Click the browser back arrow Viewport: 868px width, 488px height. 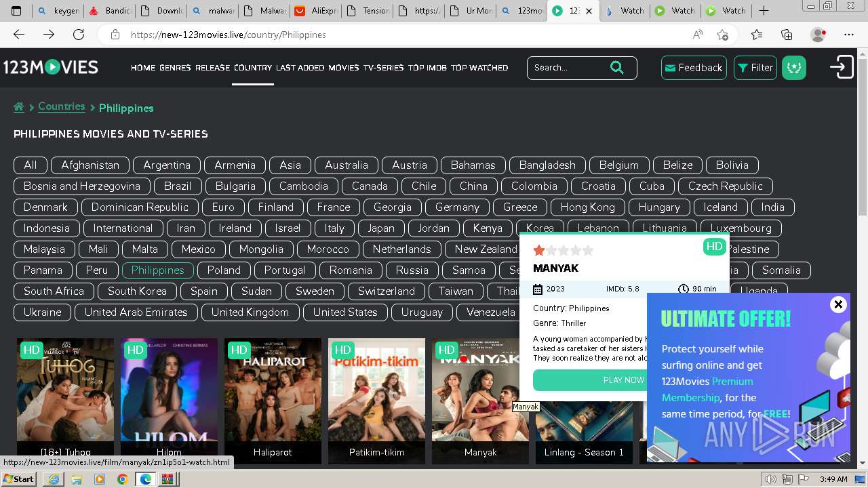(19, 35)
